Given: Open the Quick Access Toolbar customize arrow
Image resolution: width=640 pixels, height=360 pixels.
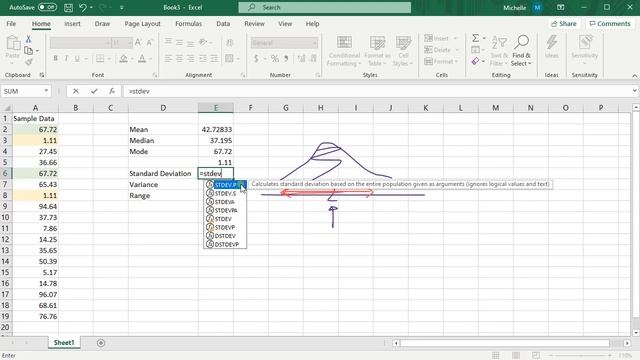Looking at the screenshot, I should pyautogui.click(x=122, y=7).
